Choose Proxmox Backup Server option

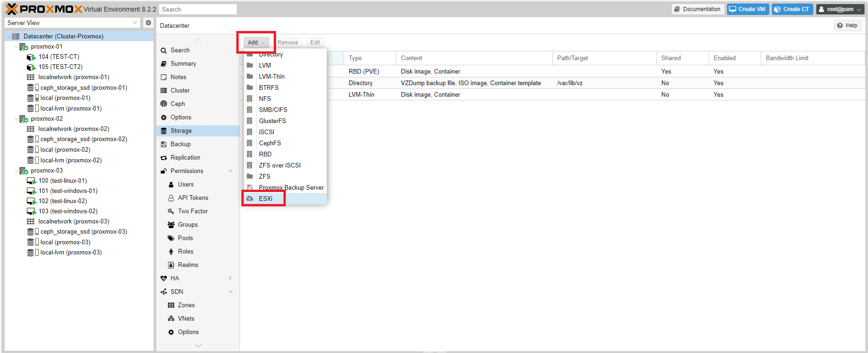285,187
